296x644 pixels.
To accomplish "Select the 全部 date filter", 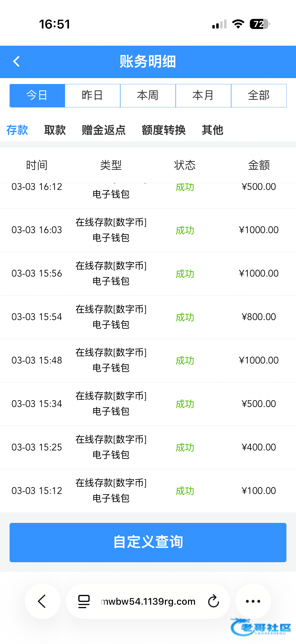I will (x=259, y=96).
